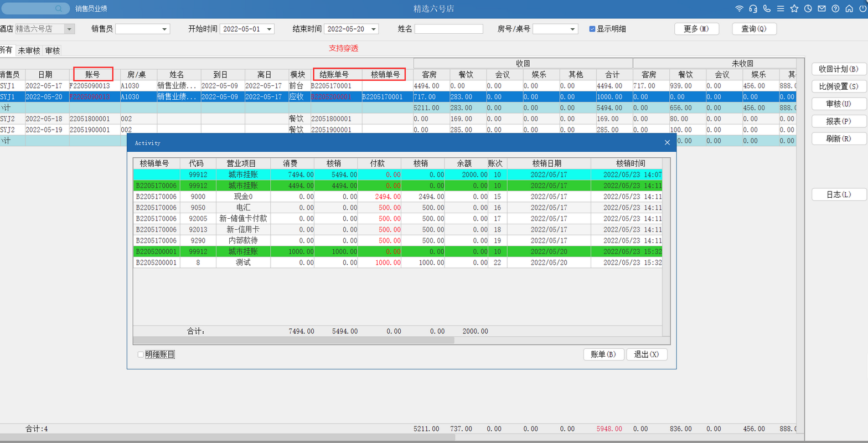Click the power icon in the title bar
Viewport: 868px width, 443px height.
coord(862,9)
